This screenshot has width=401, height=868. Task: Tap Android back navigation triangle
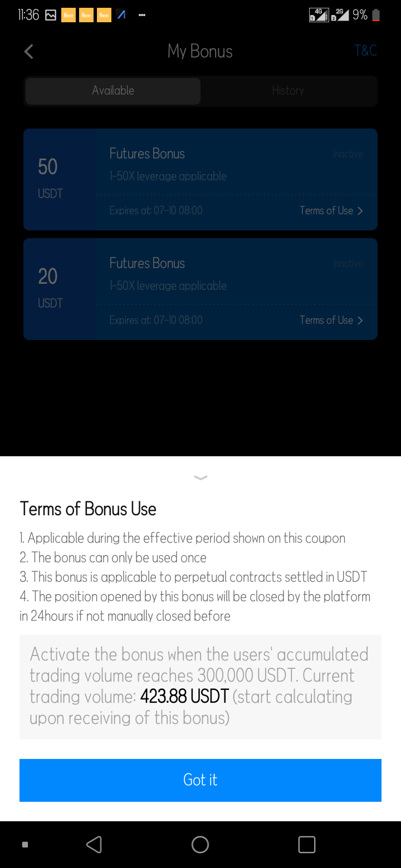(x=94, y=845)
